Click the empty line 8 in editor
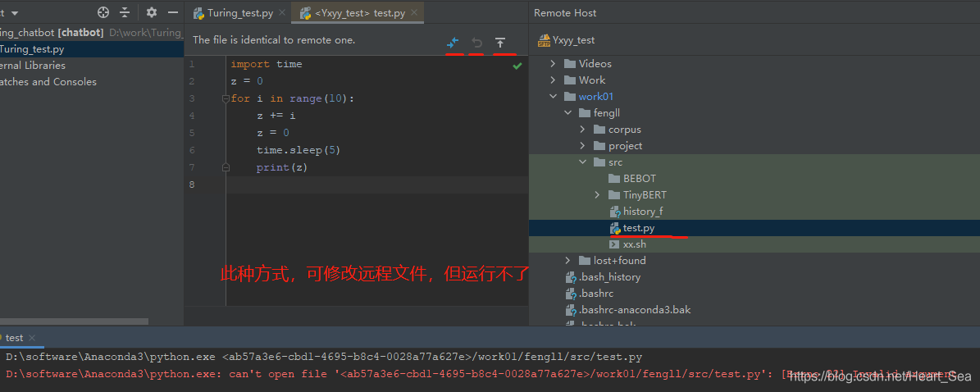Viewport: 980px width, 392px height. pyautogui.click(x=377, y=185)
